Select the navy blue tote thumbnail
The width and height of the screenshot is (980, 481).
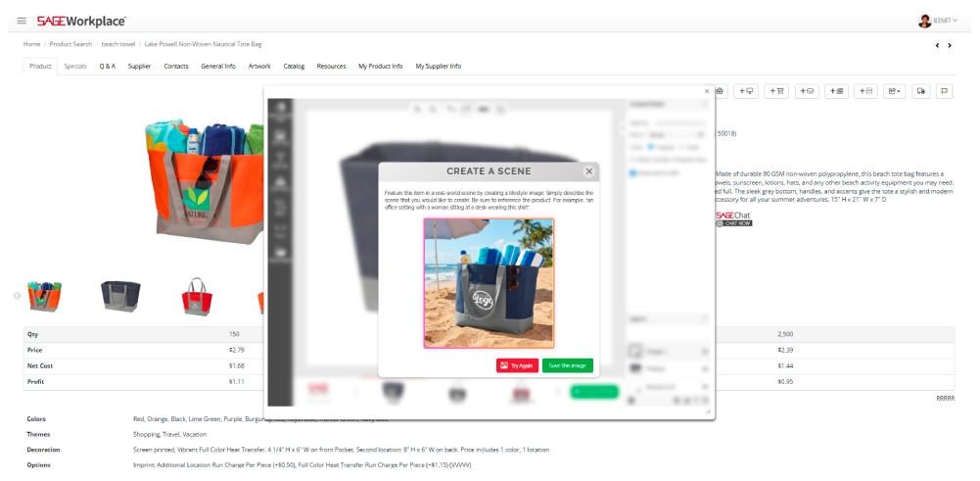[120, 294]
